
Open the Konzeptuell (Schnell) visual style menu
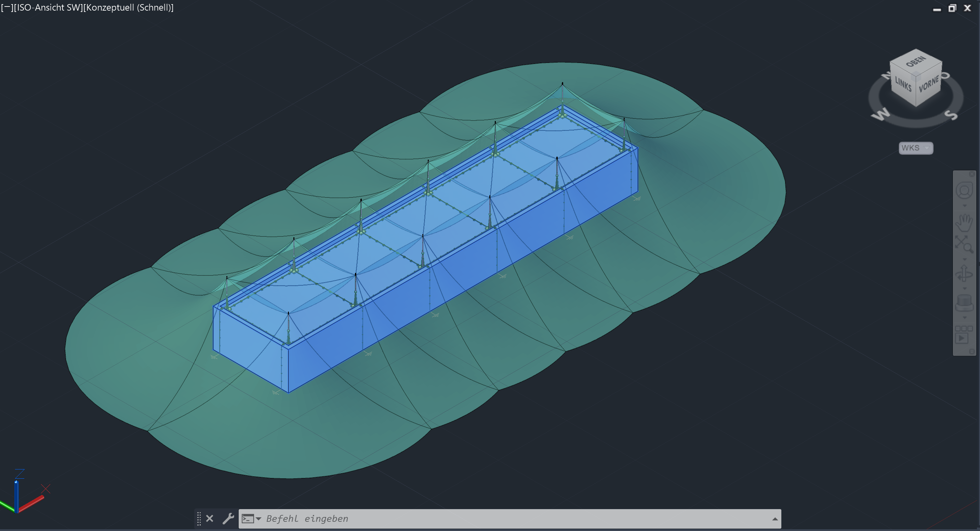tap(128, 8)
